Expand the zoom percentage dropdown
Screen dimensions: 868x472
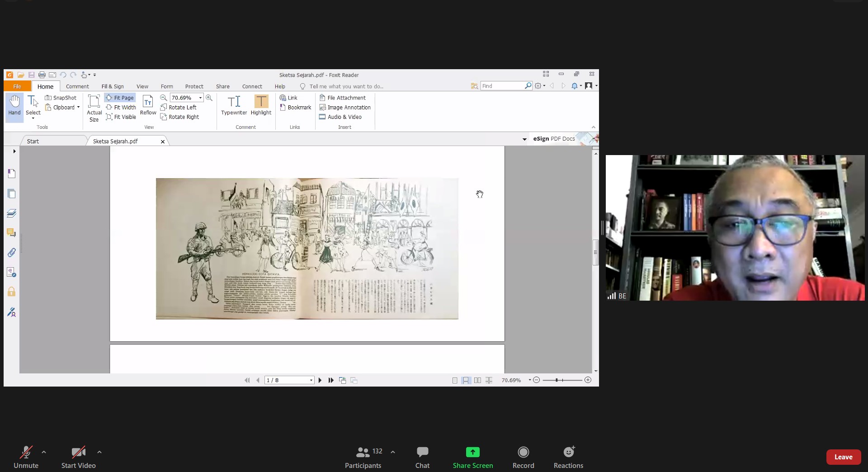point(200,98)
